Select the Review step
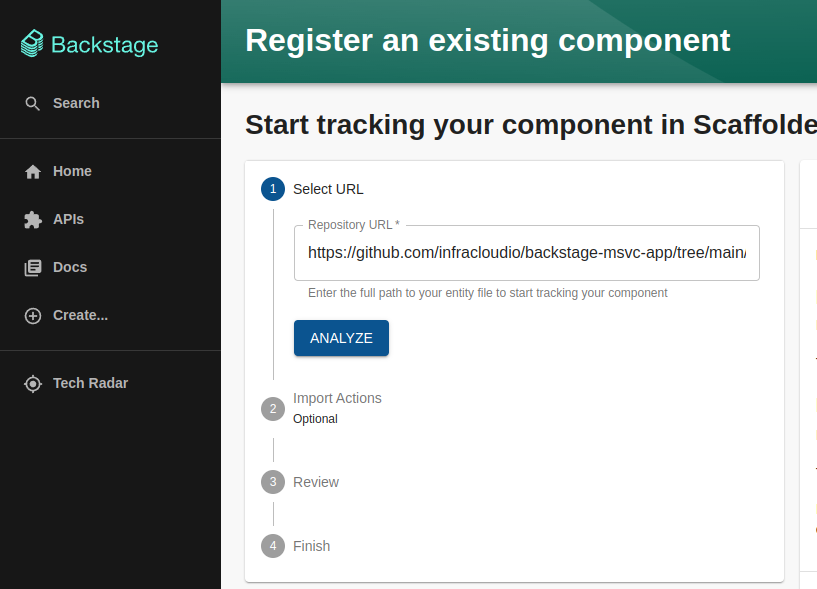This screenshot has width=817, height=589. coord(316,482)
